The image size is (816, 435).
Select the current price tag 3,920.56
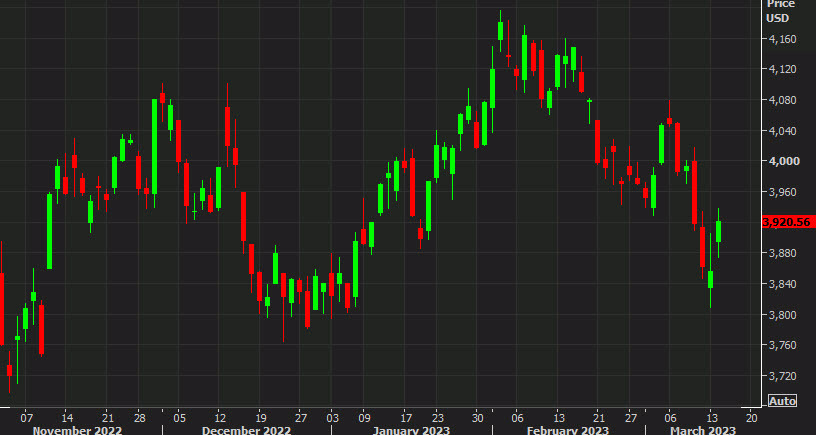(x=788, y=222)
